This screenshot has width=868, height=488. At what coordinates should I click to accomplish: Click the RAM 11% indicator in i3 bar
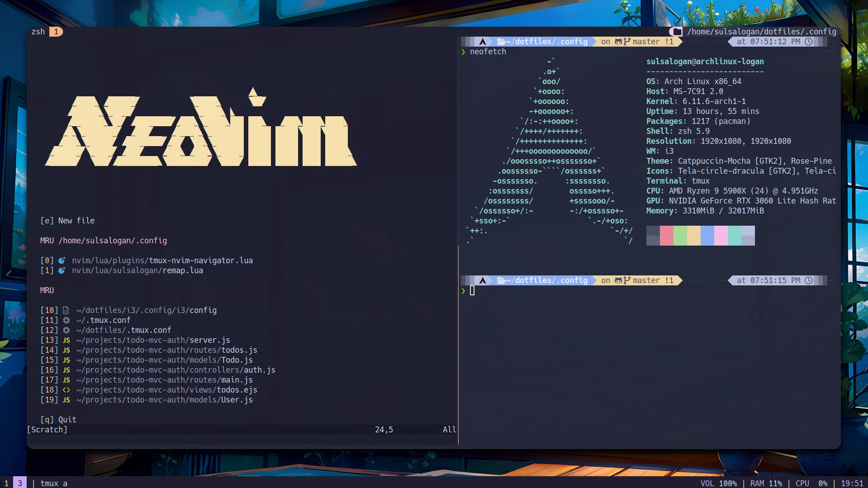(x=766, y=483)
